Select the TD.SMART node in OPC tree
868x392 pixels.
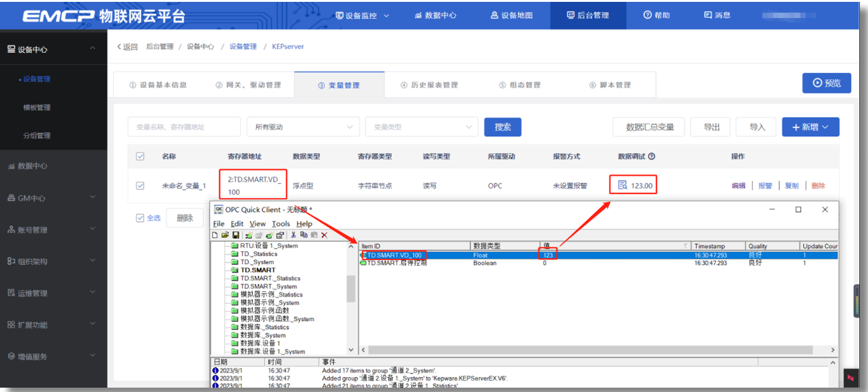(258, 270)
